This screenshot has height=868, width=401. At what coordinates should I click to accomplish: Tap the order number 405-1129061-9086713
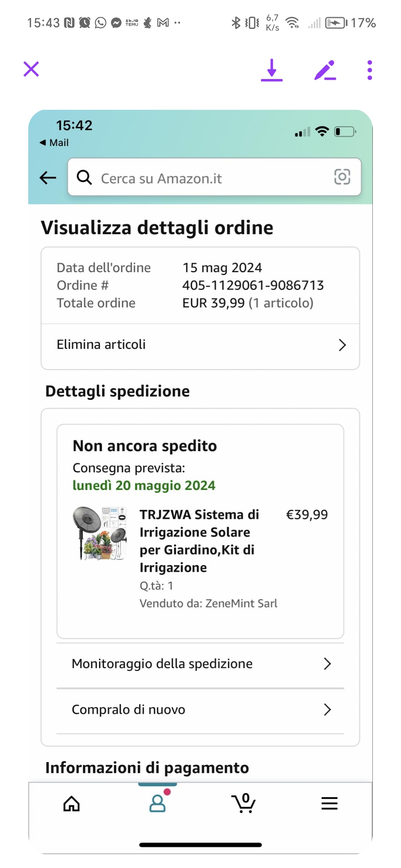click(x=253, y=285)
